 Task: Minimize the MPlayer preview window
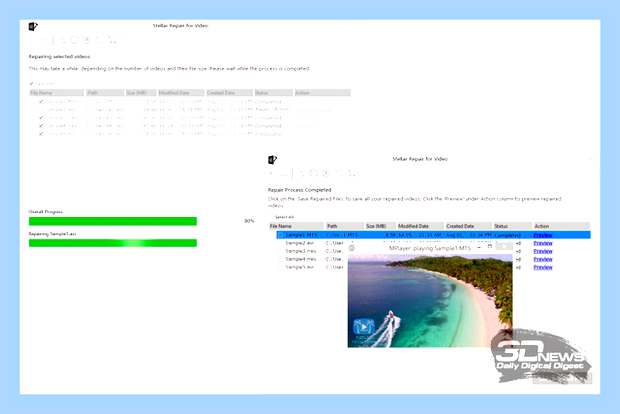point(479,247)
